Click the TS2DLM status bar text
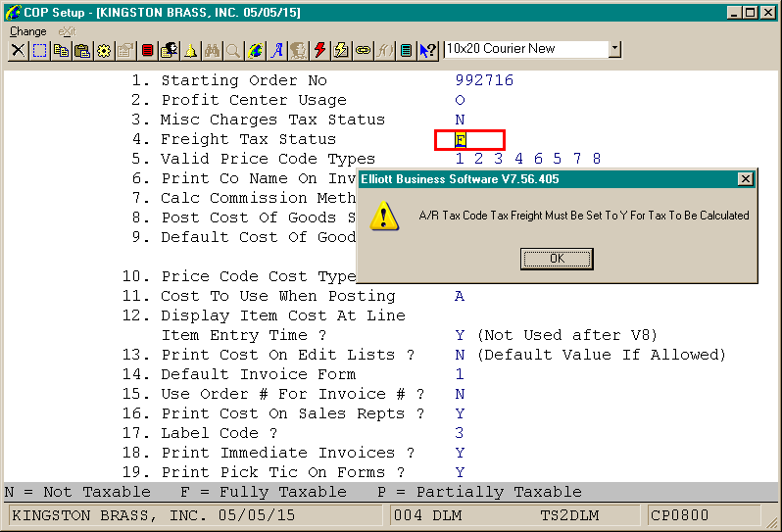This screenshot has height=532, width=782. pos(570,515)
